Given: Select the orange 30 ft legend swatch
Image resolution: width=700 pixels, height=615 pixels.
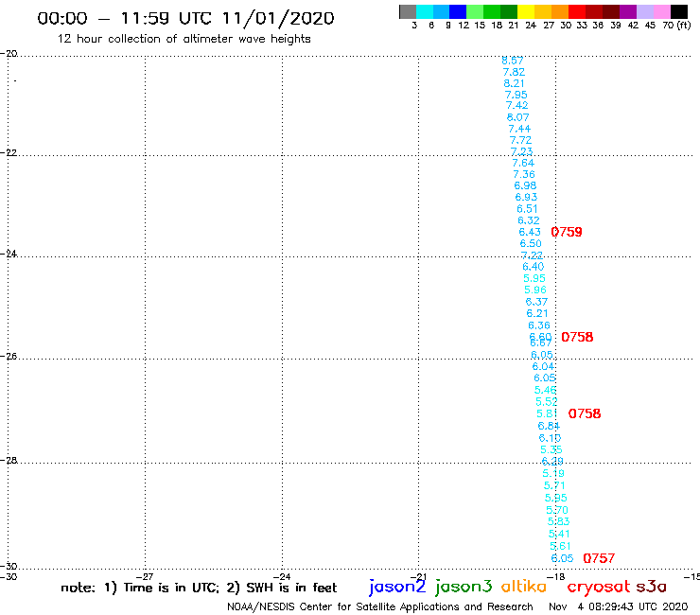Looking at the screenshot, I should click(560, 11).
